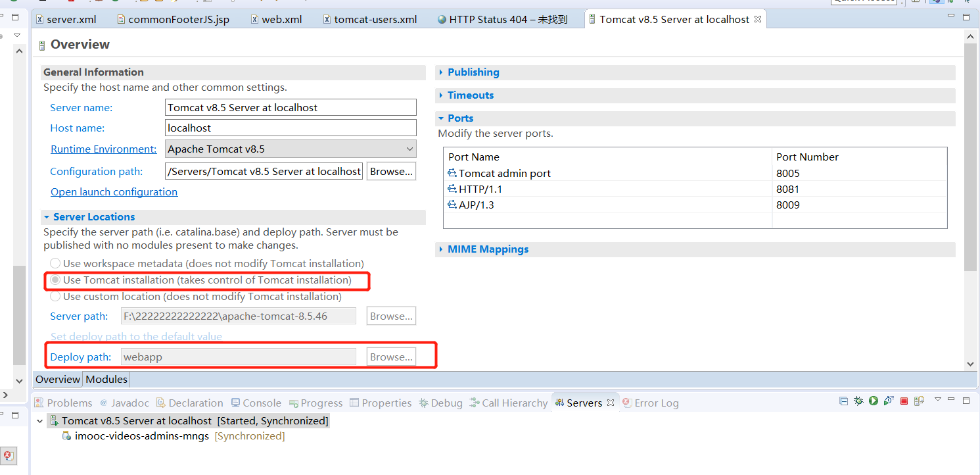Screen dimensions: 980x475
Task: Click imooc-videos-admins-mngs module icon
Action: point(66,436)
